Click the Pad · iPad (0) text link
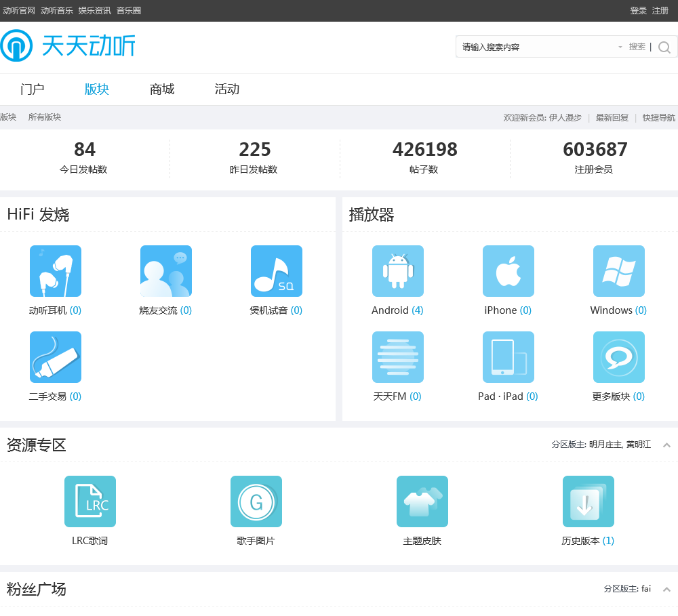The height and width of the screenshot is (616, 678). 508,396
